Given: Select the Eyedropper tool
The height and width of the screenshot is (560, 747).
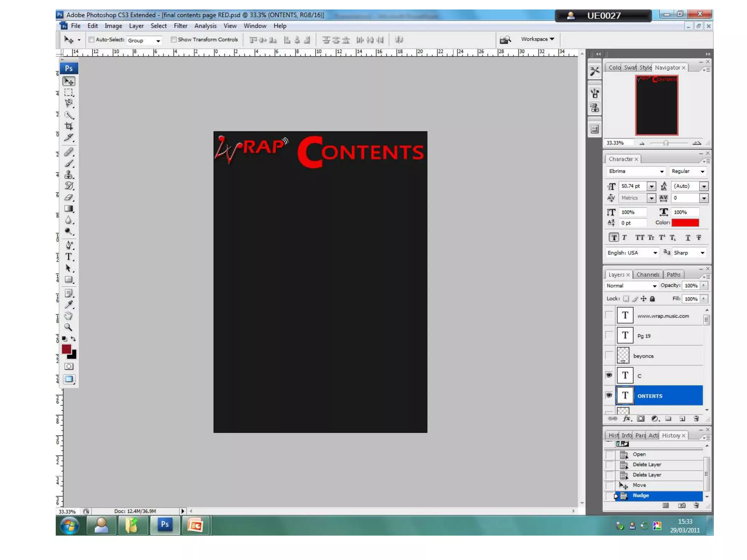Looking at the screenshot, I should [x=69, y=304].
